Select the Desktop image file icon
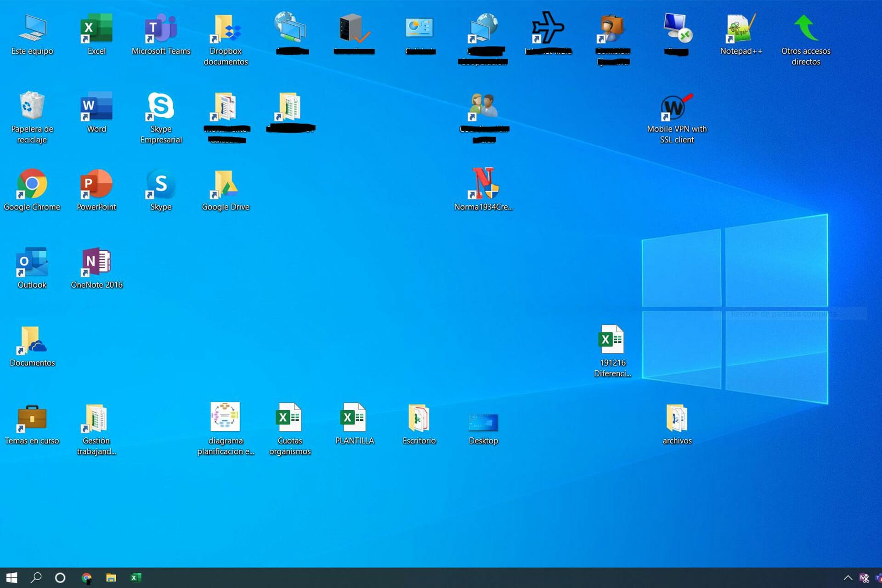Viewport: 882px width, 588px height. (483, 422)
